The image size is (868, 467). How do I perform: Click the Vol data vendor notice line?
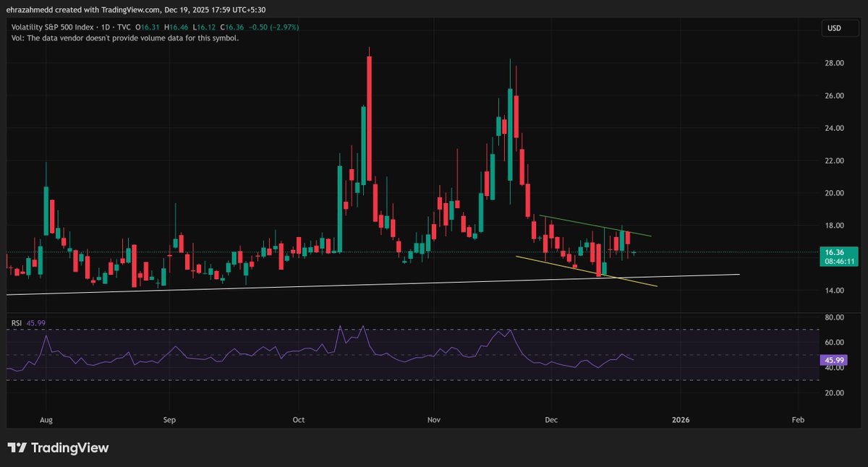[x=124, y=38]
